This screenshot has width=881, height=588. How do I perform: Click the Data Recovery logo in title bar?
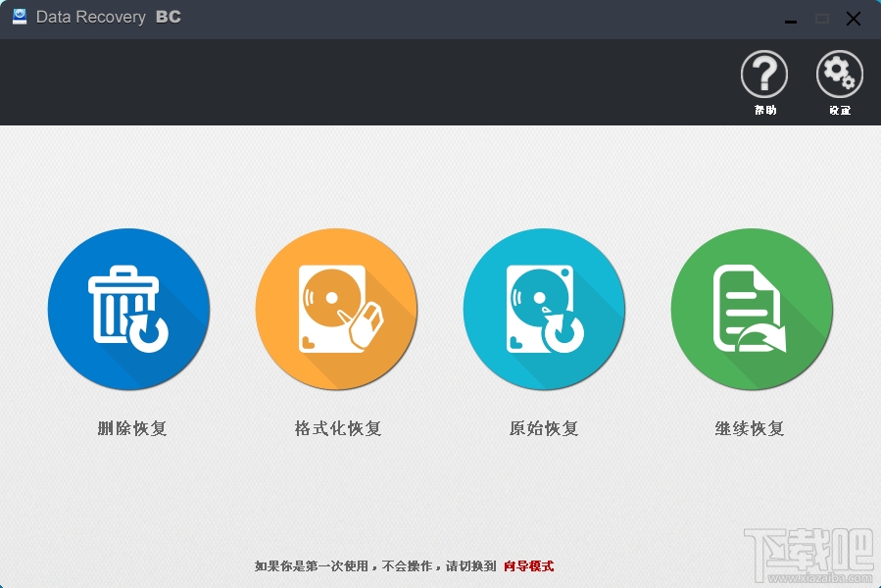[20, 17]
